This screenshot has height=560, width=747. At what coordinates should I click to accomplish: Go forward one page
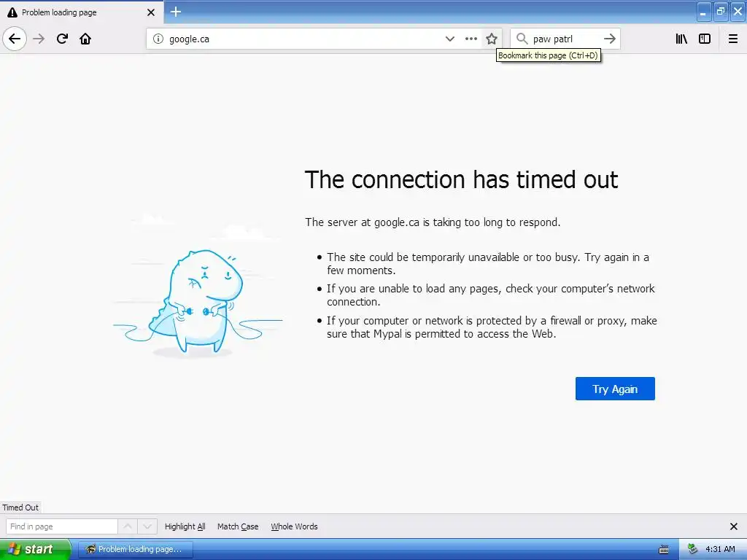[x=39, y=39]
